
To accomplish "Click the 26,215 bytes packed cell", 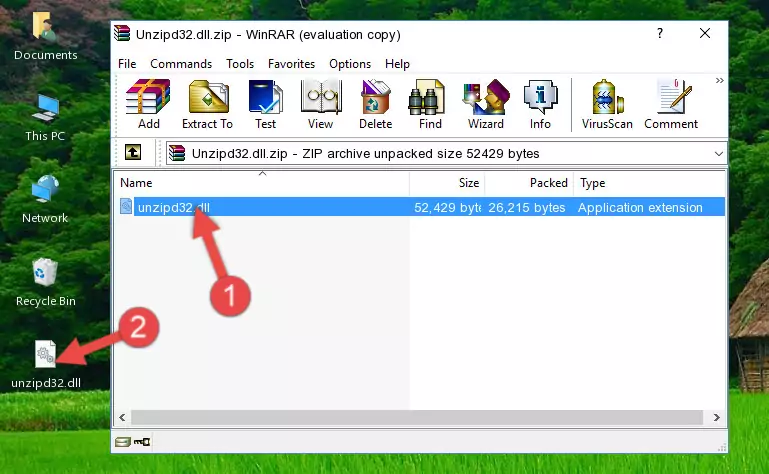I will coord(527,208).
